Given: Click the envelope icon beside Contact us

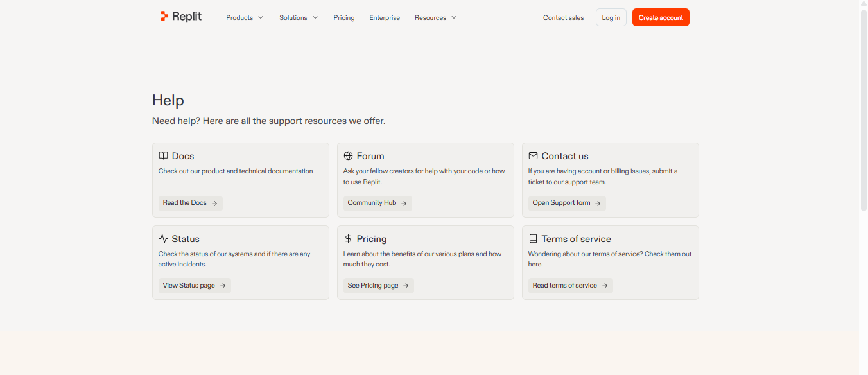Looking at the screenshot, I should 533,156.
